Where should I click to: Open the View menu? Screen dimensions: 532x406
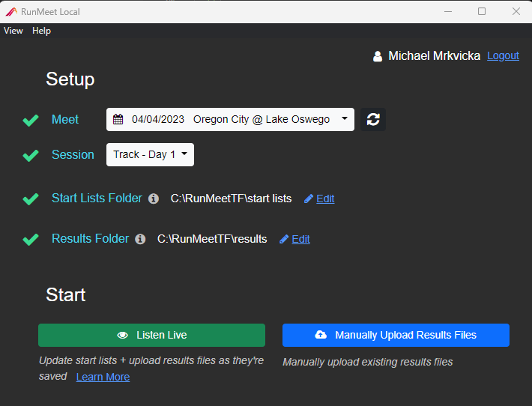point(13,31)
